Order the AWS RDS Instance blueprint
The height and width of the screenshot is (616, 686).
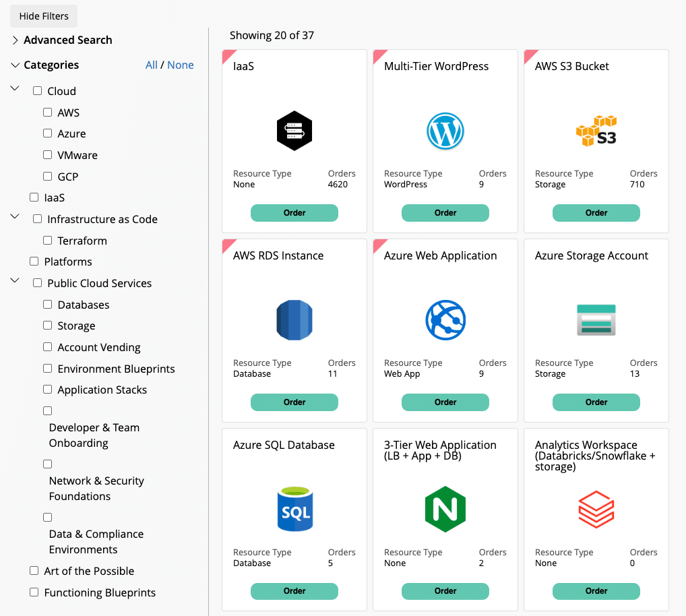coord(294,402)
